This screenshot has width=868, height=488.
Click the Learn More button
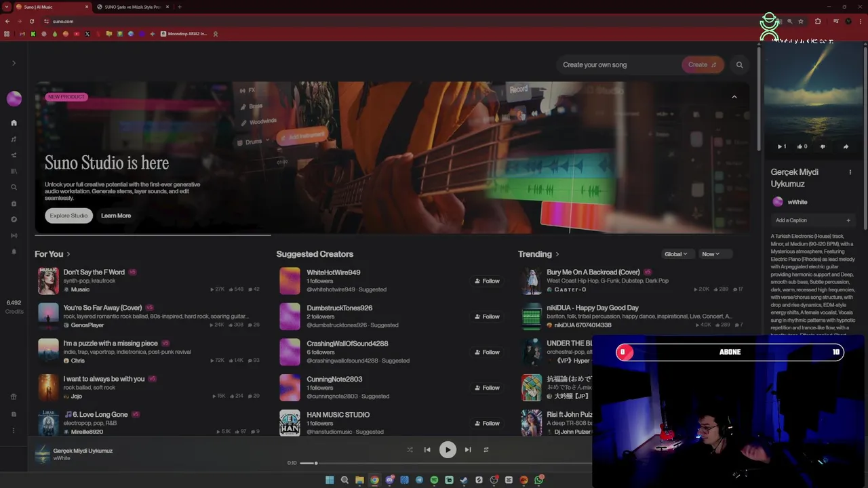tap(116, 216)
